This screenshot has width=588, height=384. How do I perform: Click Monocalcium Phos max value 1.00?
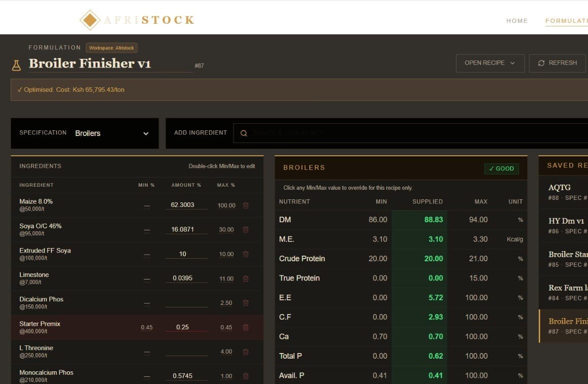coord(226,376)
